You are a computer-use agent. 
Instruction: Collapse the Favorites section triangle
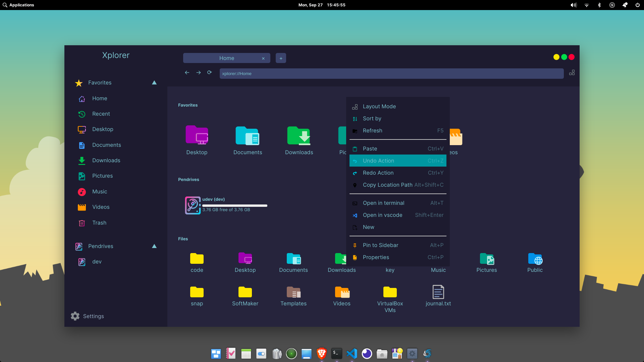[x=154, y=83]
